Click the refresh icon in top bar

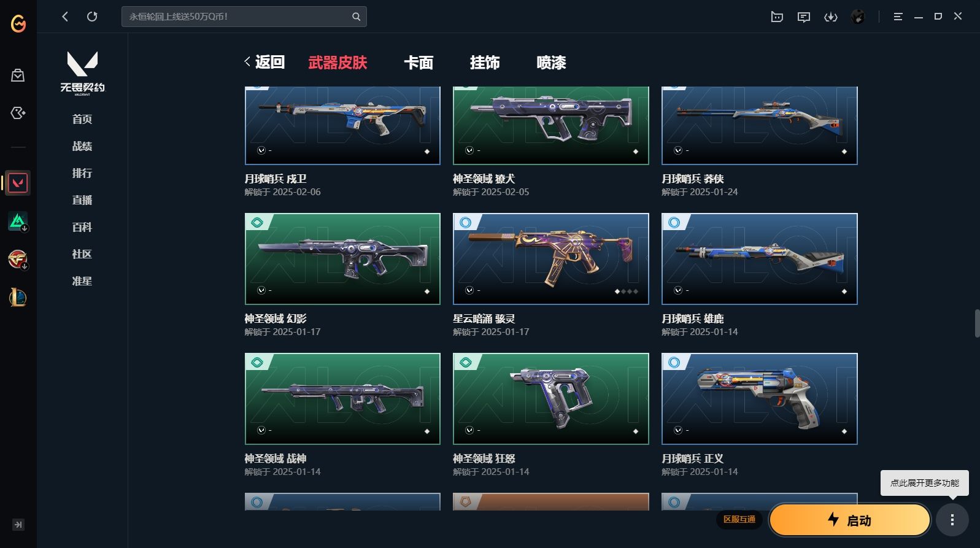(x=92, y=17)
